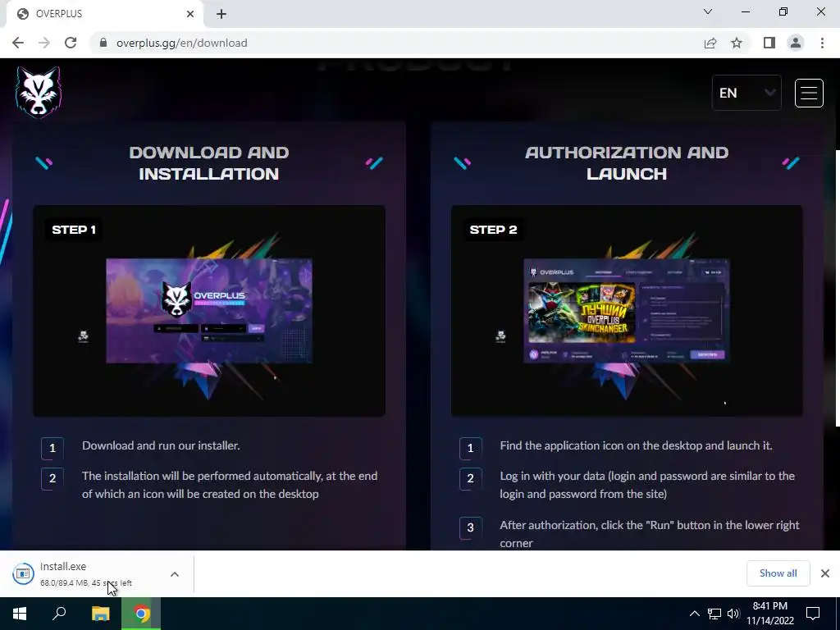Click the address bar URL
The width and height of the screenshot is (840, 630).
[181, 43]
